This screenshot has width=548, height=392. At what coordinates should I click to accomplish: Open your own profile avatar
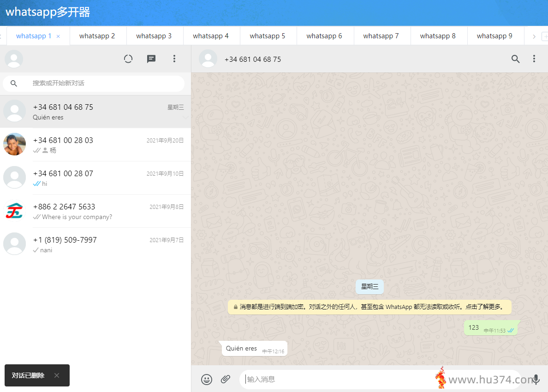tap(14, 59)
